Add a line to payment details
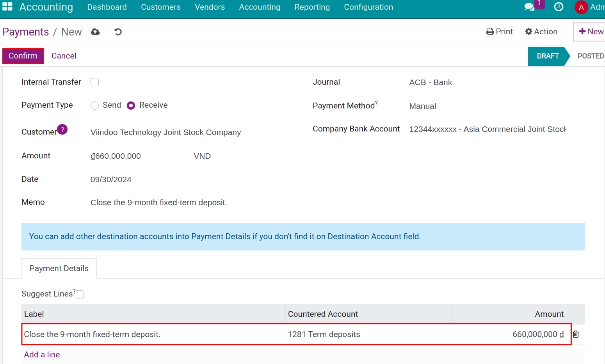 coord(42,355)
